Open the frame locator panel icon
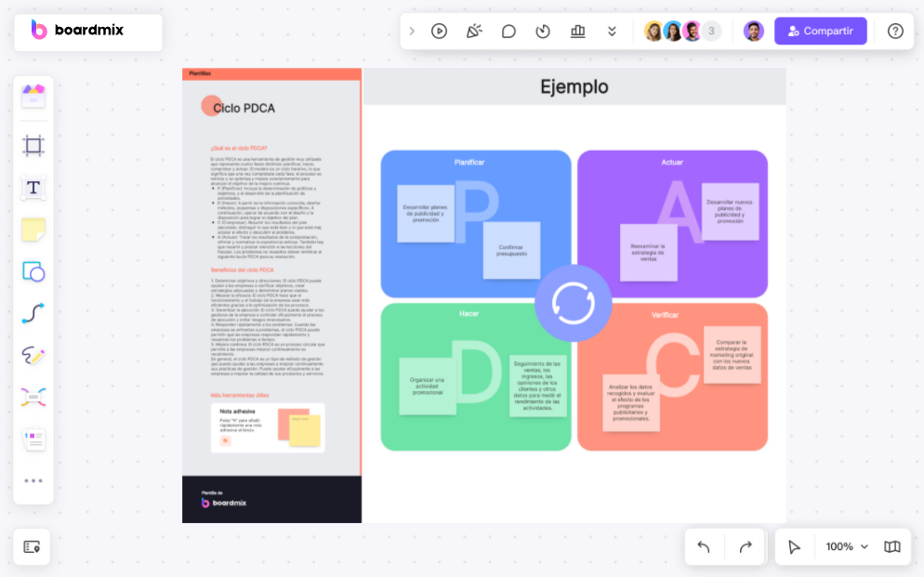The width and height of the screenshot is (924, 577). click(32, 547)
